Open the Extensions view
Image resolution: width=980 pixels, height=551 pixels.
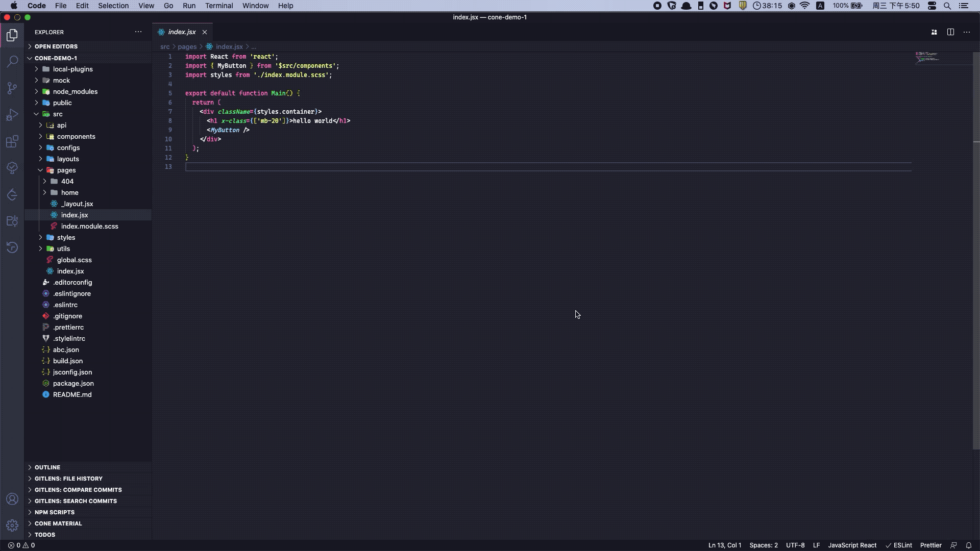[x=12, y=141]
